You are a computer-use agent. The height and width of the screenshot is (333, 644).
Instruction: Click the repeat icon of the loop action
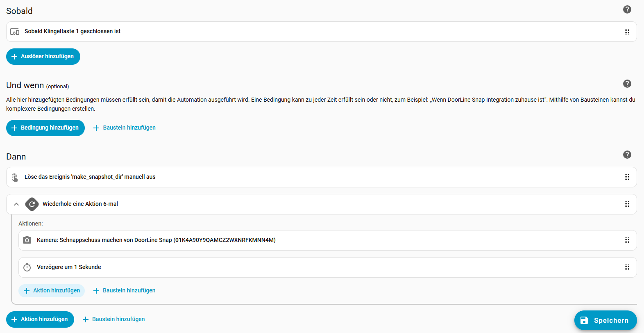click(32, 204)
